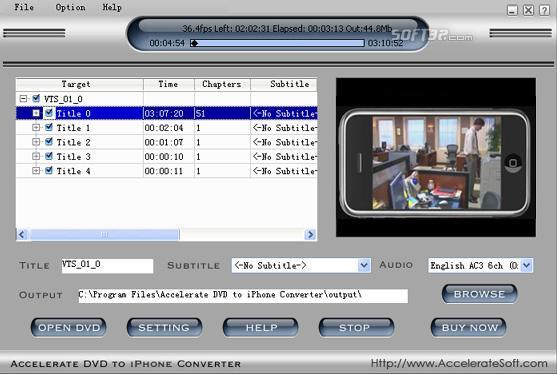
Task: Click the scroll right arrow
Action: click(310, 234)
